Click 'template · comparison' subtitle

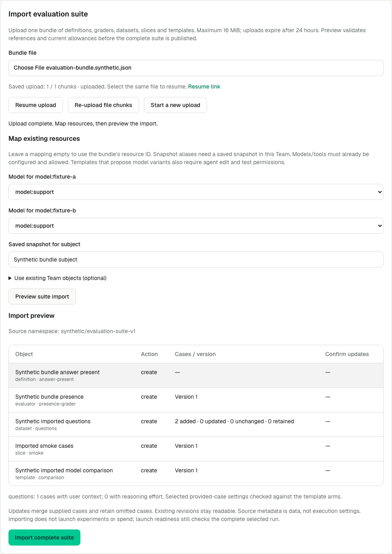[x=39, y=478]
